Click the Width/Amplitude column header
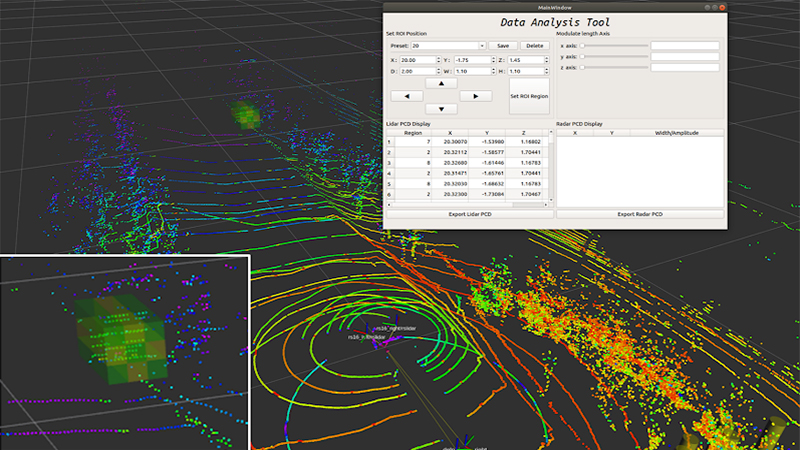This screenshot has width=800, height=450. 677,133
